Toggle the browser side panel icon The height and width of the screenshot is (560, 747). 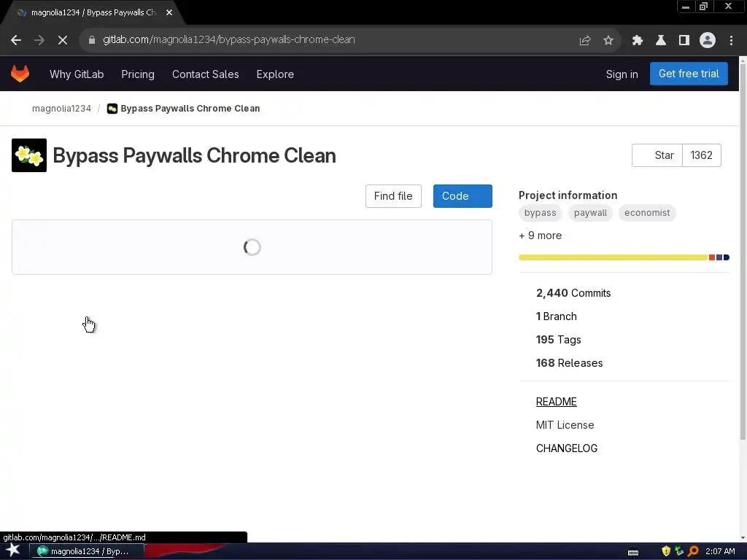[x=684, y=41]
